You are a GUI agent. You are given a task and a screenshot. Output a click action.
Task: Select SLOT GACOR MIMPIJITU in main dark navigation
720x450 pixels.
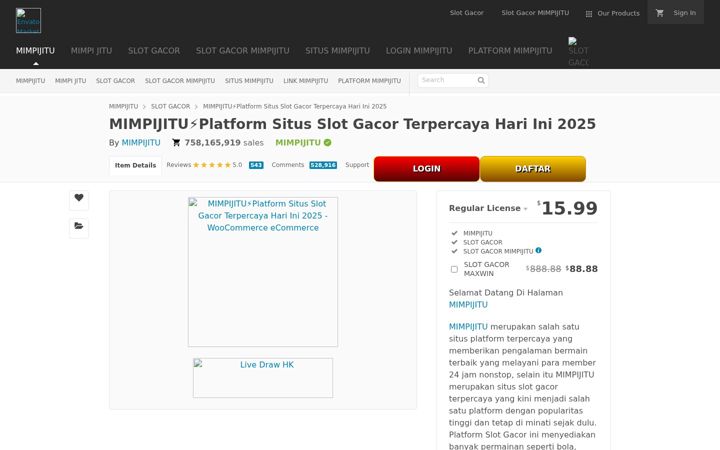242,51
